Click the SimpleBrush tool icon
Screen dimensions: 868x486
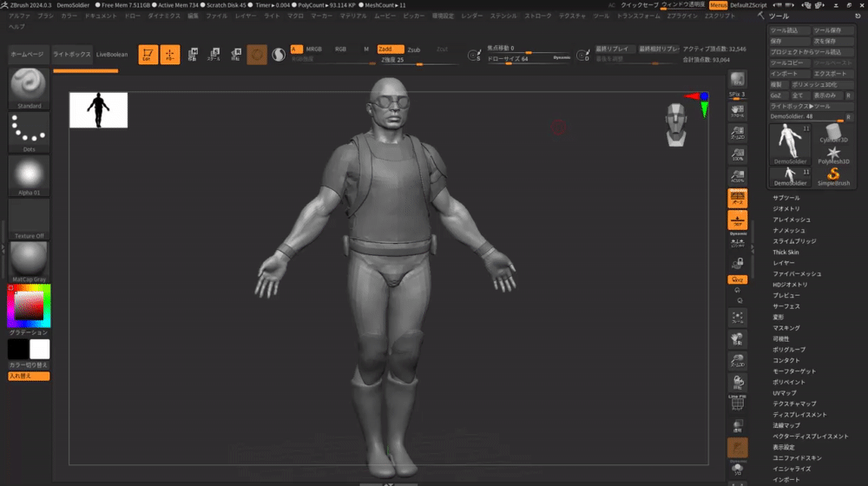pyautogui.click(x=833, y=176)
